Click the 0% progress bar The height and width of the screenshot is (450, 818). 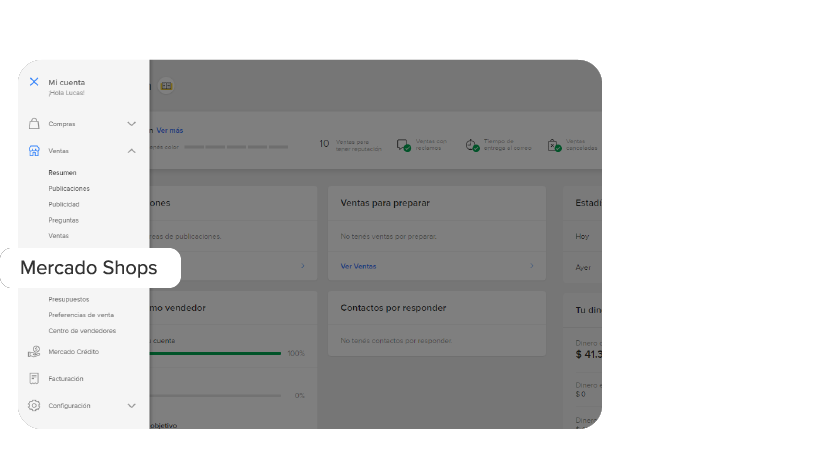(x=215, y=396)
